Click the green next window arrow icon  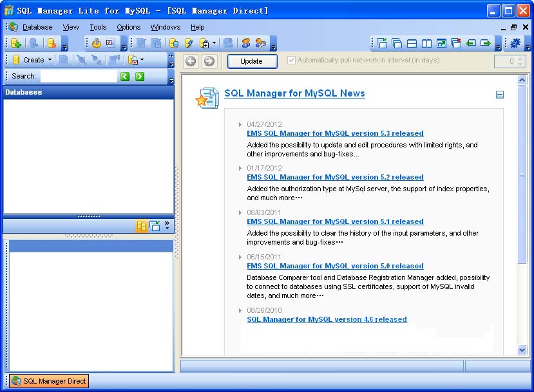(485, 43)
